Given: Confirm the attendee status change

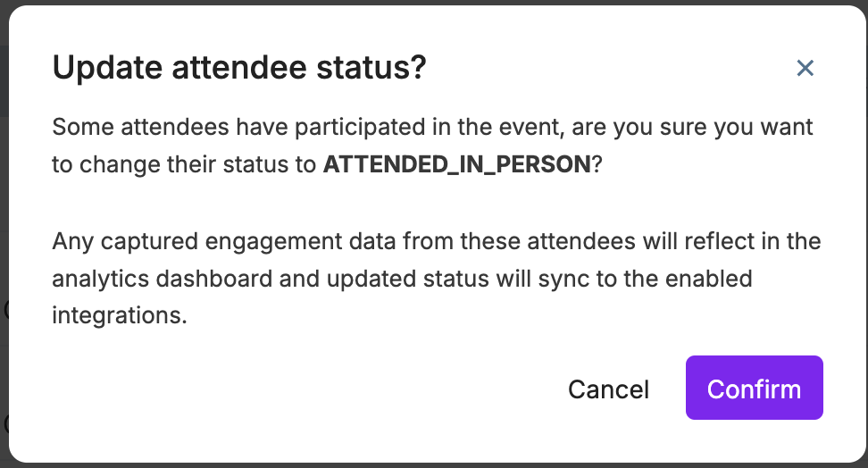Looking at the screenshot, I should [754, 389].
